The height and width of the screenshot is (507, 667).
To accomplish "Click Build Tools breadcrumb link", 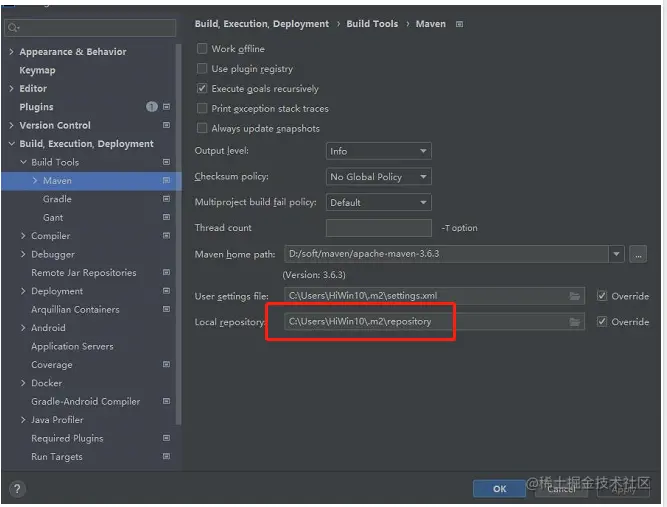I will [x=372, y=24].
